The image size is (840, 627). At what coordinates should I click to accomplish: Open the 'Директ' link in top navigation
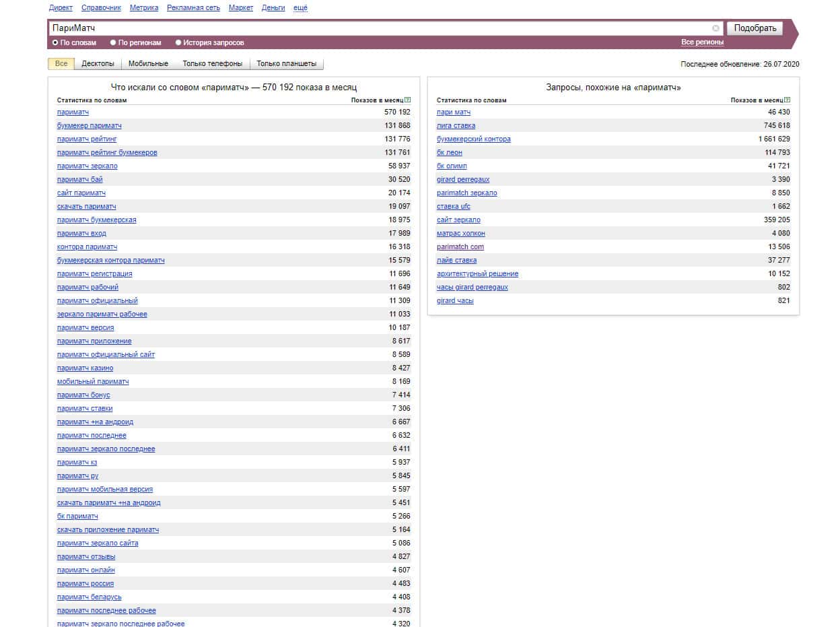tap(61, 8)
